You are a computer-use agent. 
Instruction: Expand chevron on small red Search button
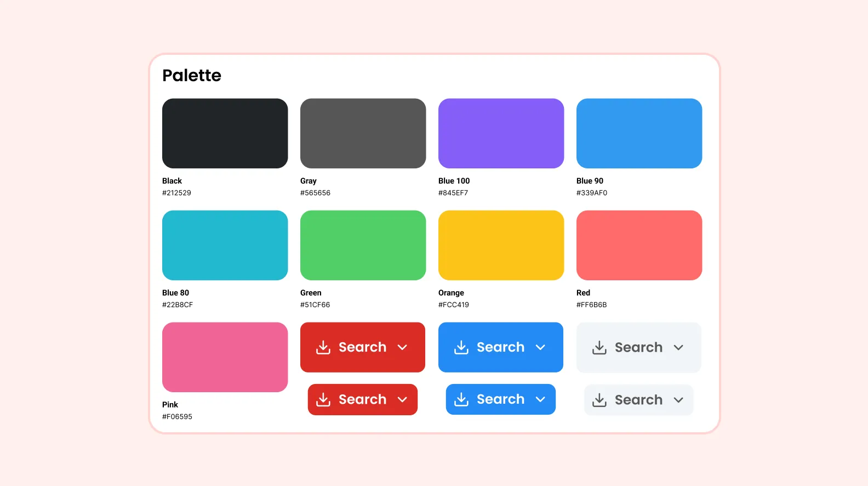point(402,399)
